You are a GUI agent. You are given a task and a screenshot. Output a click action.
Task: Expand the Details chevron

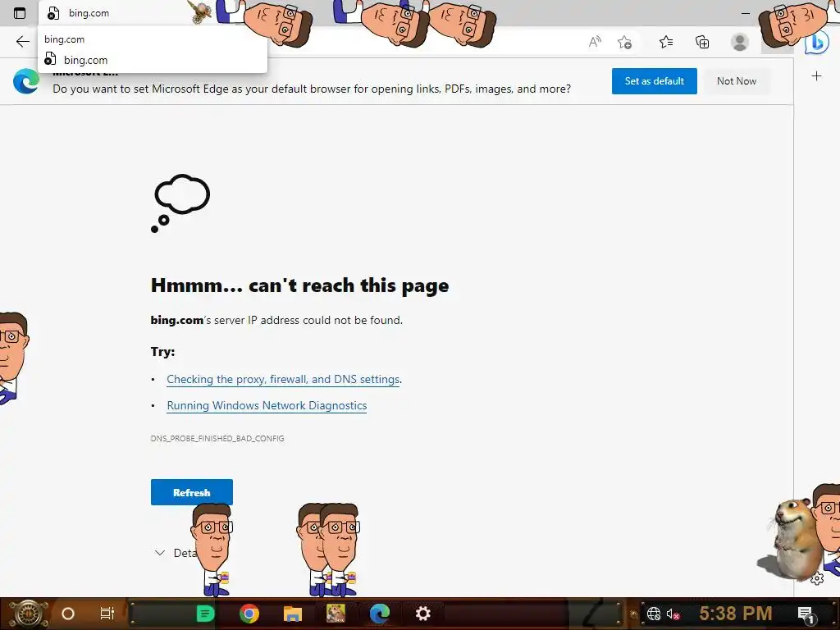click(160, 553)
